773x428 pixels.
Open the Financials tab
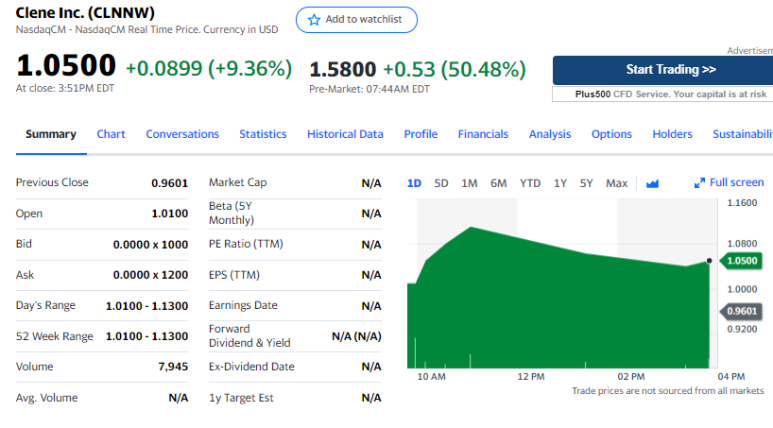pos(483,134)
